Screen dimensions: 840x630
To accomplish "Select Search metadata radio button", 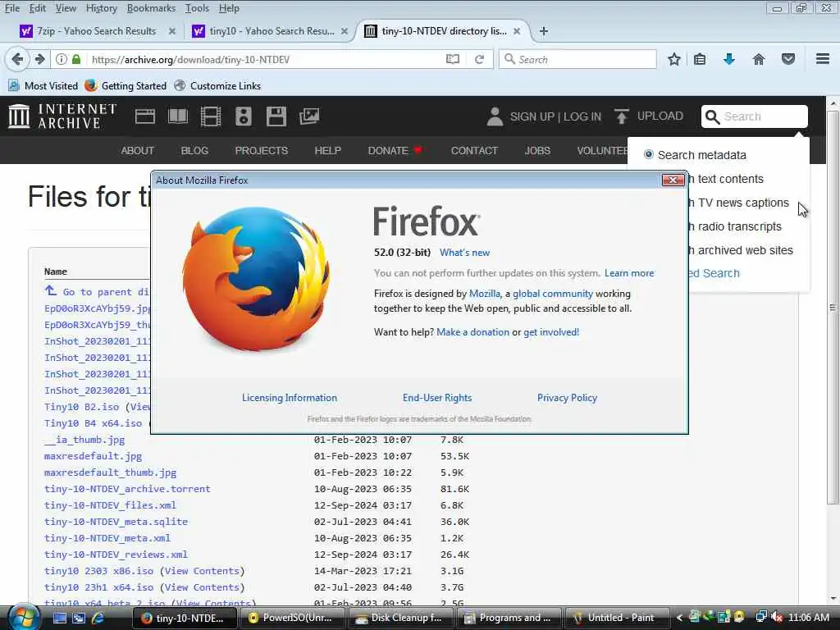I will 649,154.
